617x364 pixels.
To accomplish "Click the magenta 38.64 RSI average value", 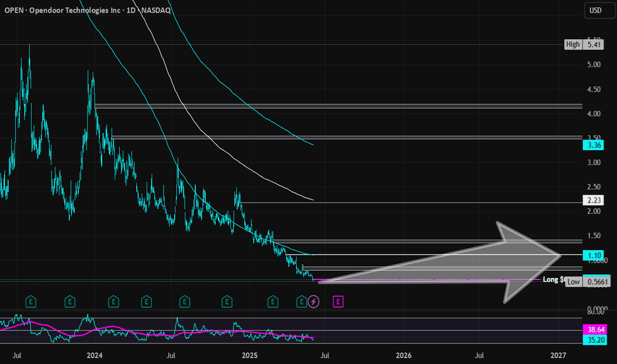I will [595, 330].
